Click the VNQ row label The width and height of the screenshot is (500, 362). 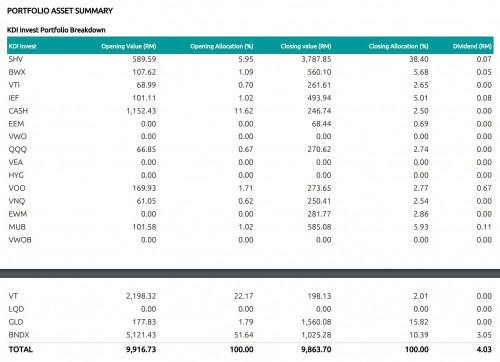(x=17, y=201)
